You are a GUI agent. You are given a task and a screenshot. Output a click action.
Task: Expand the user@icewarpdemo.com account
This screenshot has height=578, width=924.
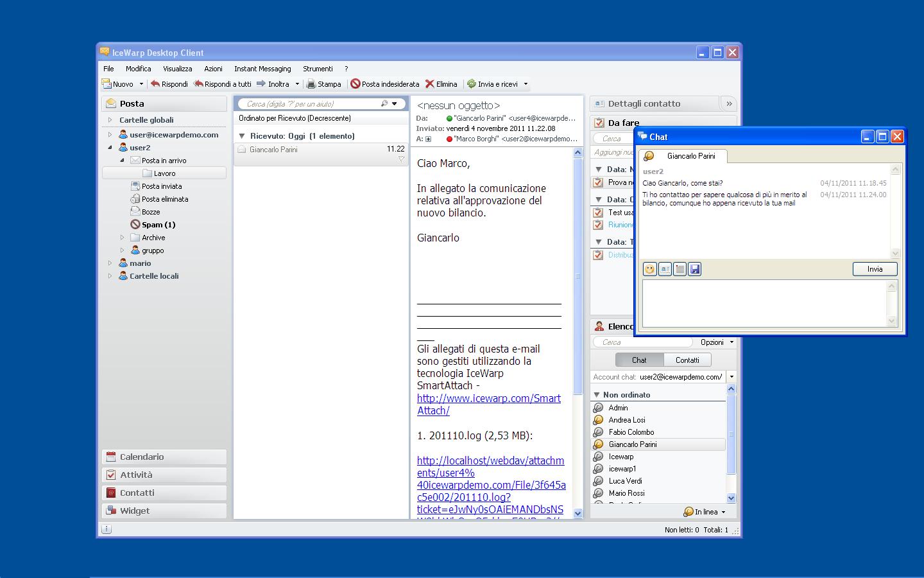coord(110,135)
